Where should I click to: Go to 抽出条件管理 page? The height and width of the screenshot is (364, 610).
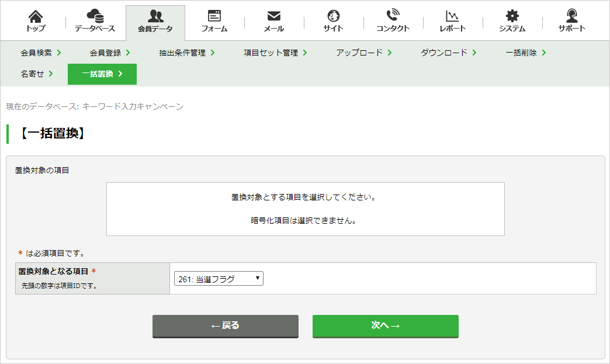pos(187,53)
